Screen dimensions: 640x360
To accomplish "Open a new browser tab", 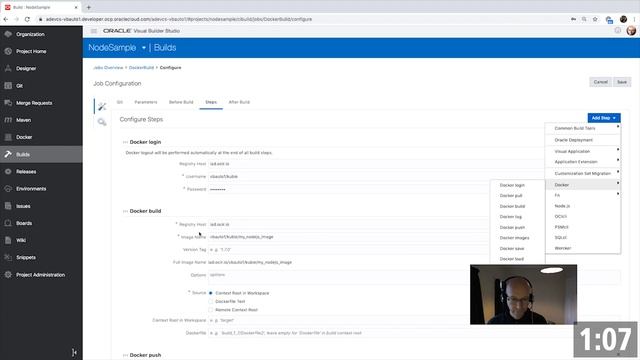I will coord(89,7).
